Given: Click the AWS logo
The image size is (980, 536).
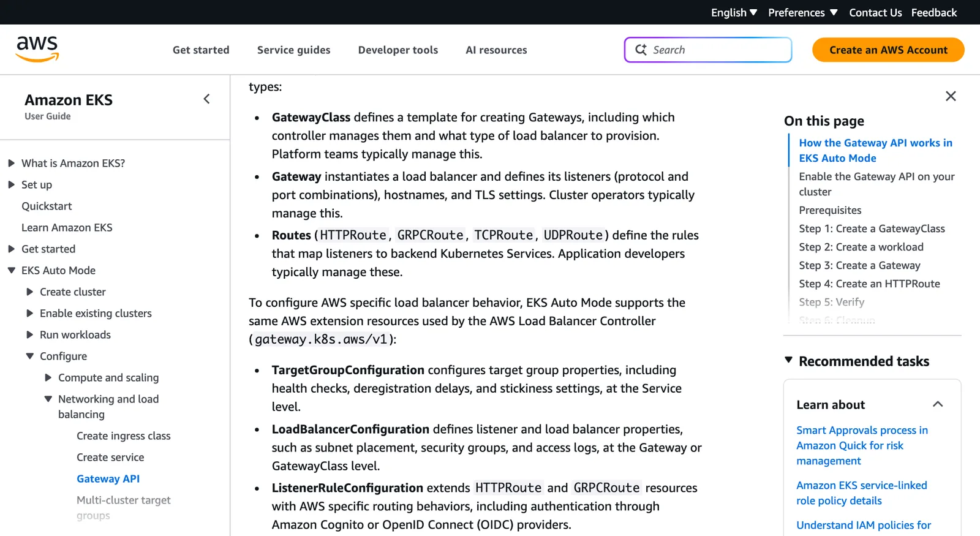Looking at the screenshot, I should (x=37, y=49).
